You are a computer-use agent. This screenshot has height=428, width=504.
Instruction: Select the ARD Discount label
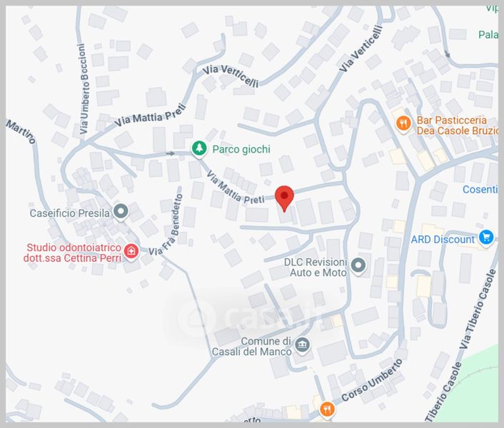pos(443,239)
